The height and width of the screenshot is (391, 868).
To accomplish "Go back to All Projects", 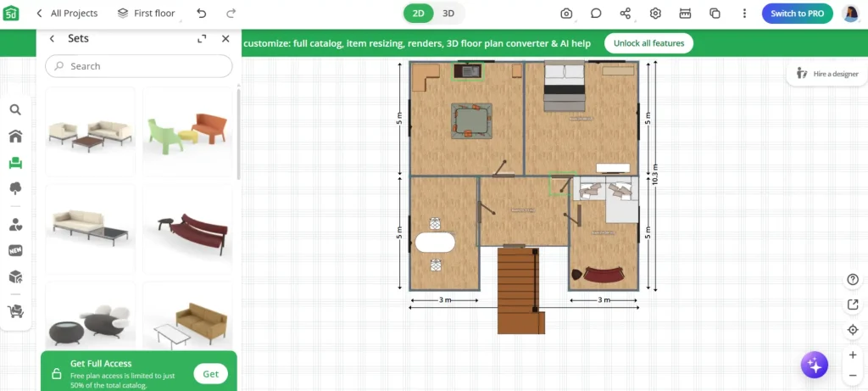I will point(66,14).
